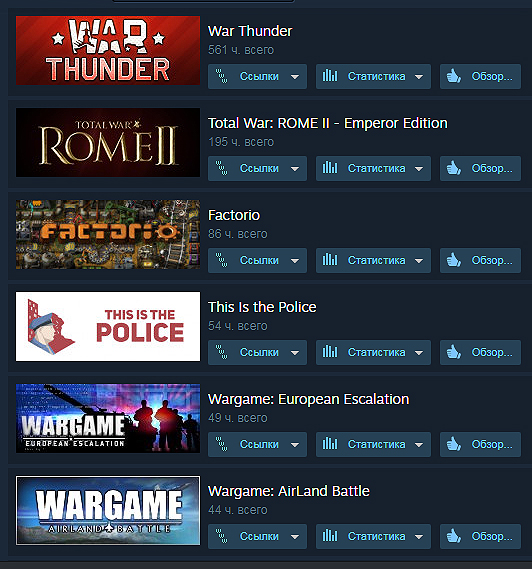The image size is (532, 569).
Task: Click the bar-chart icon for Total War: ROME II
Action: [330, 168]
